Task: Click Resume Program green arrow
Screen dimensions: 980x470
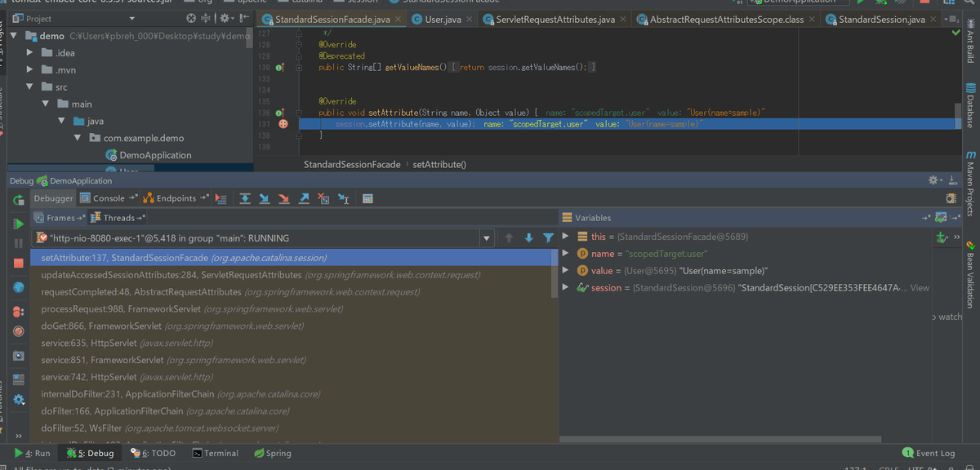Action: coord(18,224)
